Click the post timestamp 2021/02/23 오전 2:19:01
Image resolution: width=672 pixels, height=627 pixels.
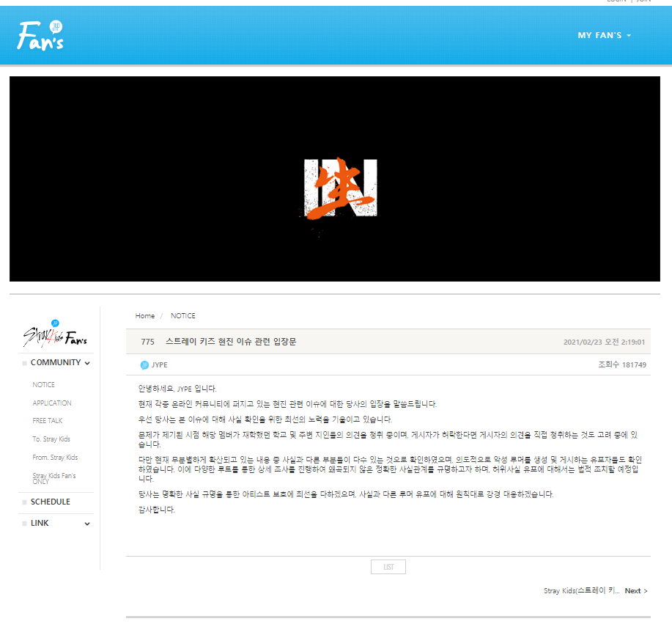pos(604,342)
